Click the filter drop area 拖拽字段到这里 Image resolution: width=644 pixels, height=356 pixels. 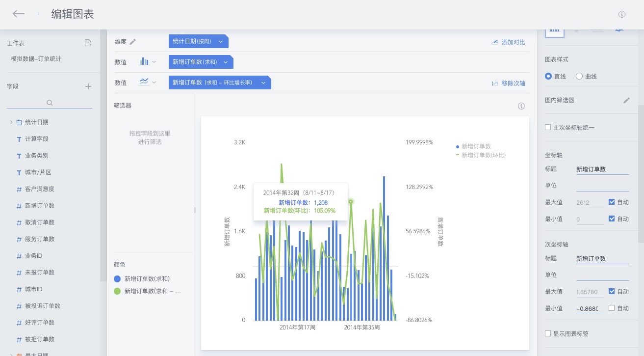coord(150,138)
